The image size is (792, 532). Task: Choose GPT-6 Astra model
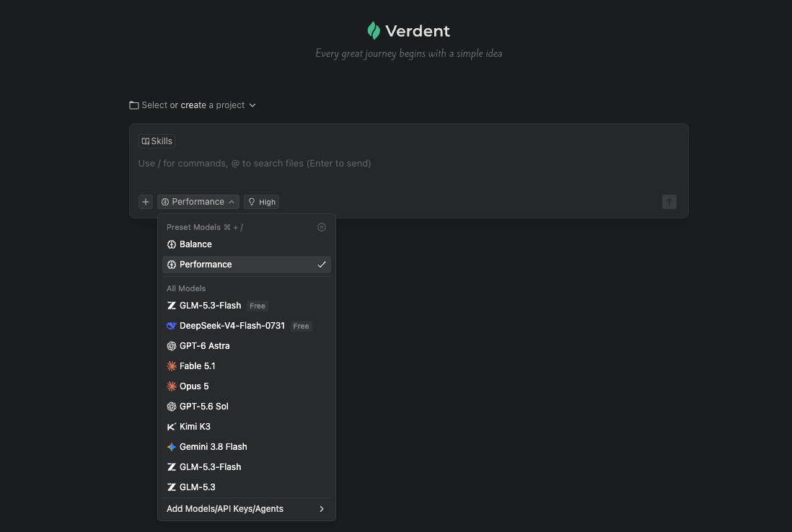[x=247, y=346]
